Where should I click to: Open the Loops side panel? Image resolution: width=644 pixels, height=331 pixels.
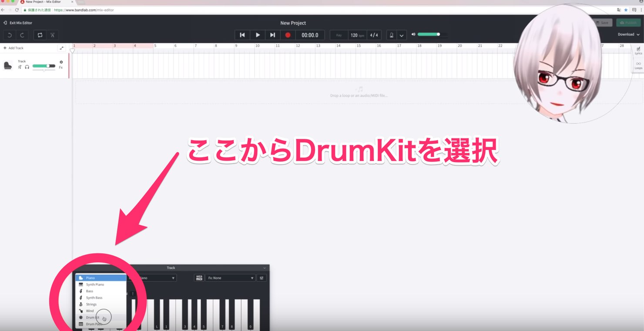pos(638,66)
